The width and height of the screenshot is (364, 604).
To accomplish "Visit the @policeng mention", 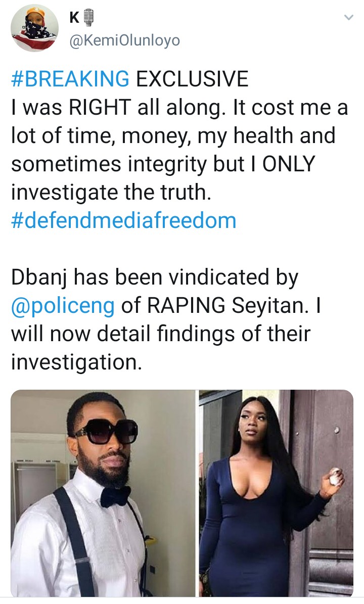I will pos(63,306).
